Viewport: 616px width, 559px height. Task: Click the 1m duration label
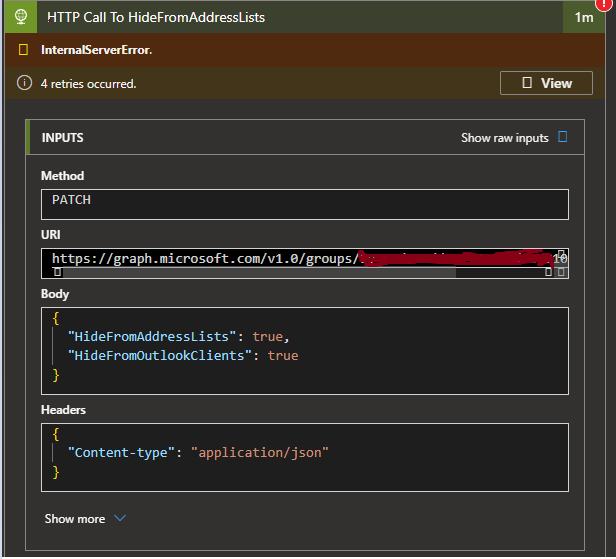click(584, 17)
